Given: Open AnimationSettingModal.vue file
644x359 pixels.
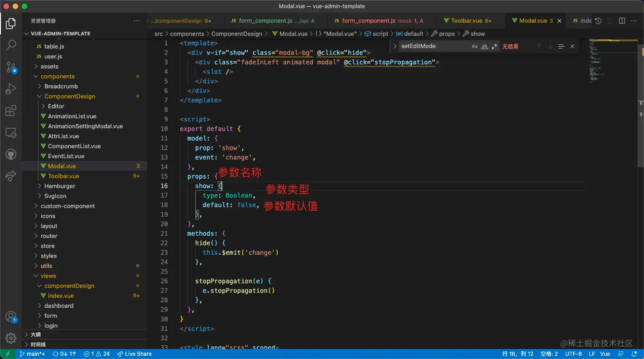Looking at the screenshot, I should (85, 126).
